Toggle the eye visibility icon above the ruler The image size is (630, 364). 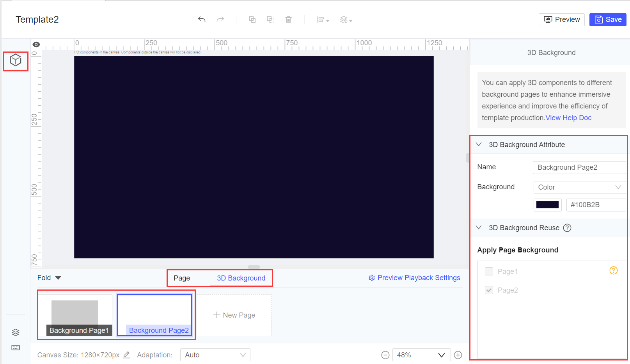(36, 44)
